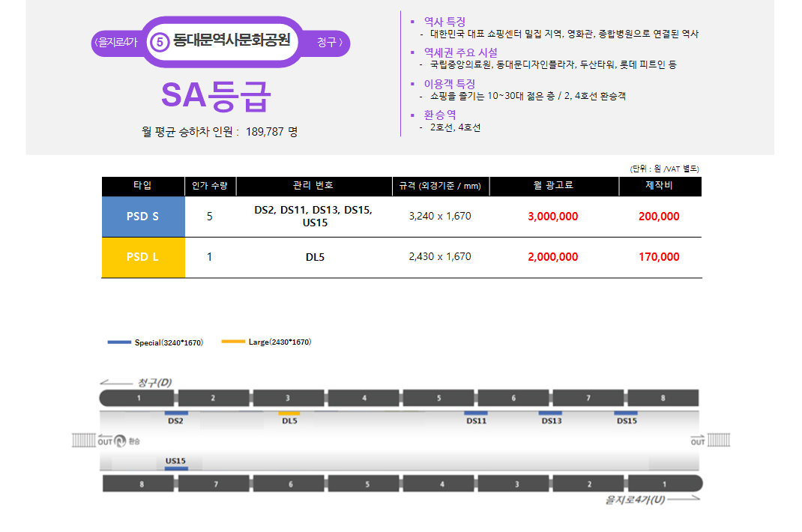Click the SA등급 grade heading

pos(215,96)
